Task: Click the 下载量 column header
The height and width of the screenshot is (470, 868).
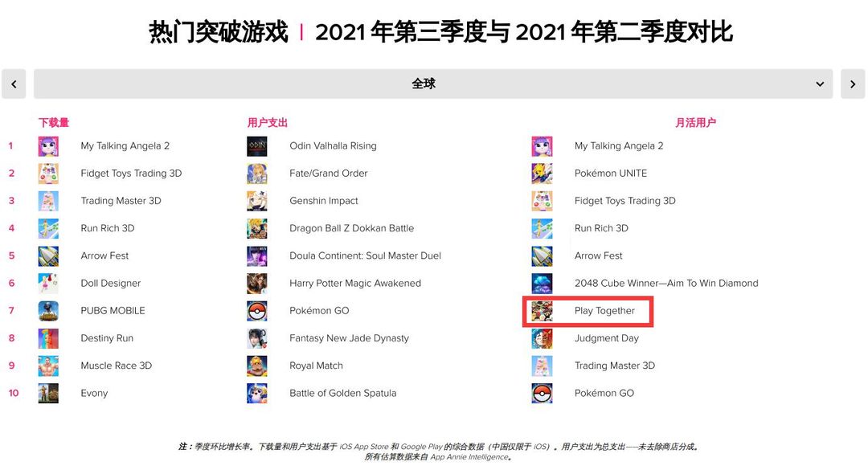Action: (x=54, y=122)
